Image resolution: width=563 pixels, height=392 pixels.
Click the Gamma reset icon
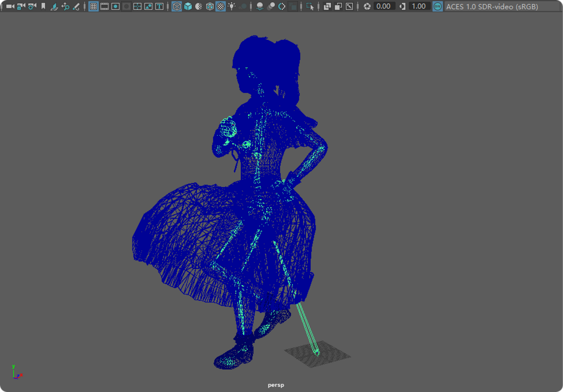tap(402, 6)
